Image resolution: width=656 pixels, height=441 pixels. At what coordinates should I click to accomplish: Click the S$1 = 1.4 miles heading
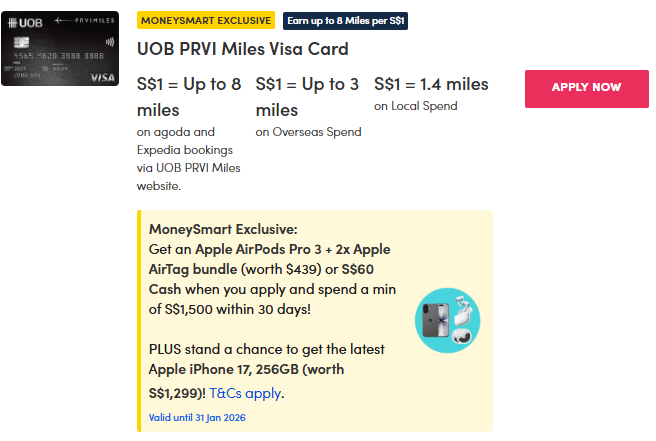click(x=432, y=84)
